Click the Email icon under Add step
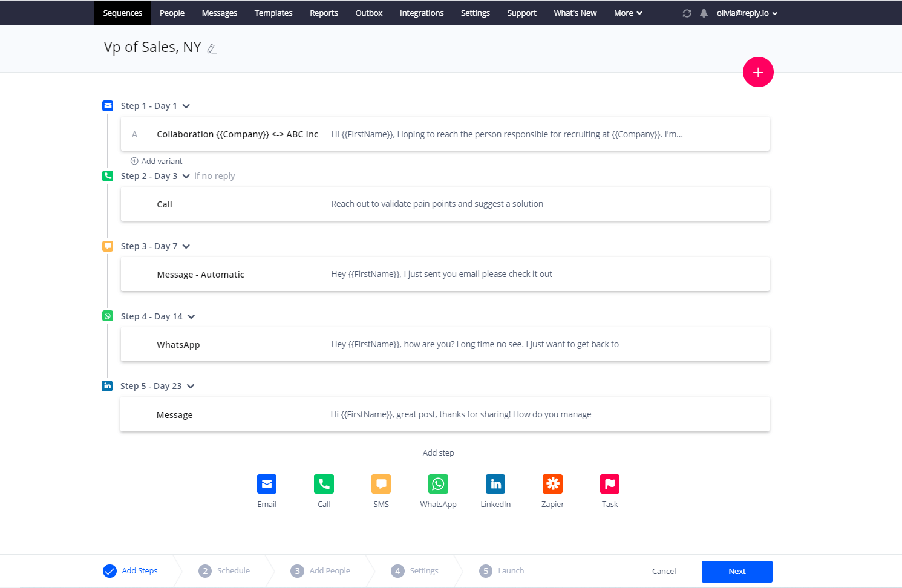This screenshot has height=588, width=902. pos(267,484)
